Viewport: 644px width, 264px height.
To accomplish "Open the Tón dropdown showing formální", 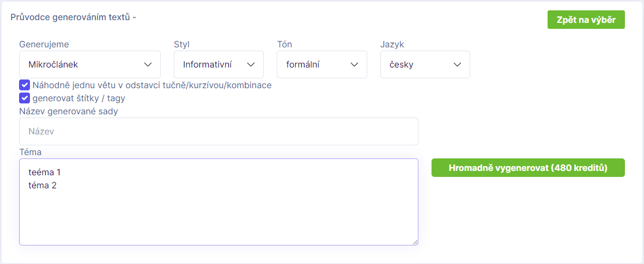I will pos(322,64).
